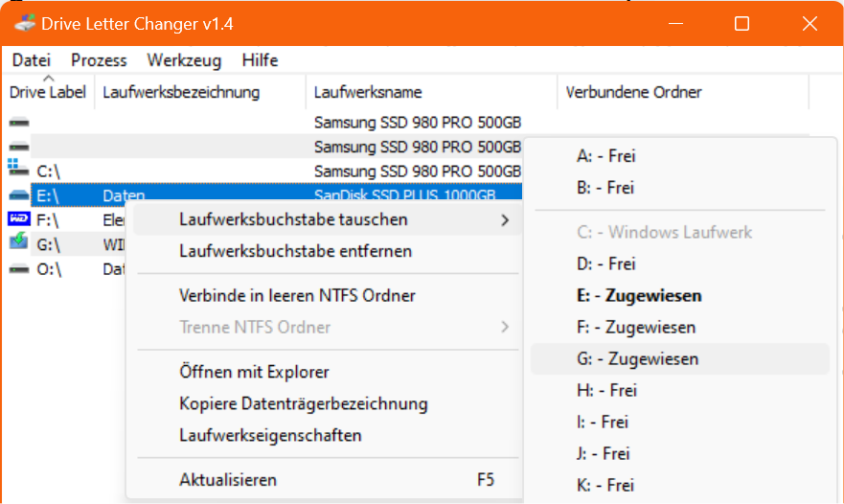Screen dimensions: 844x504
Task: Choose Öffnen mit Explorer
Action: [x=254, y=372]
